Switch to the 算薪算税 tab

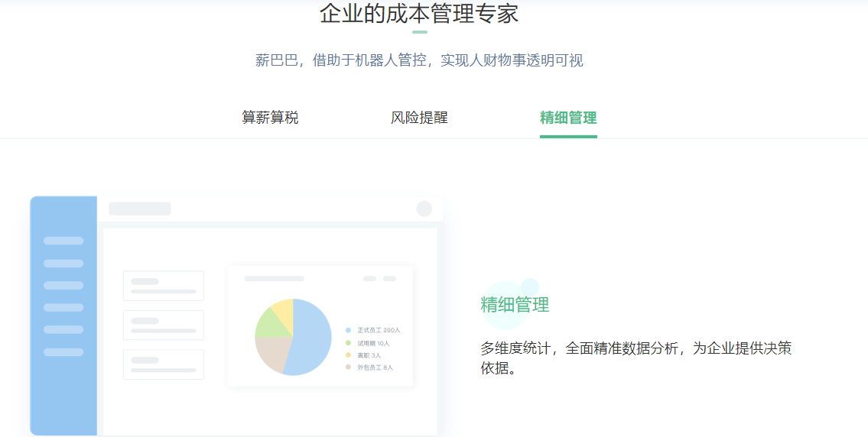coord(270,118)
